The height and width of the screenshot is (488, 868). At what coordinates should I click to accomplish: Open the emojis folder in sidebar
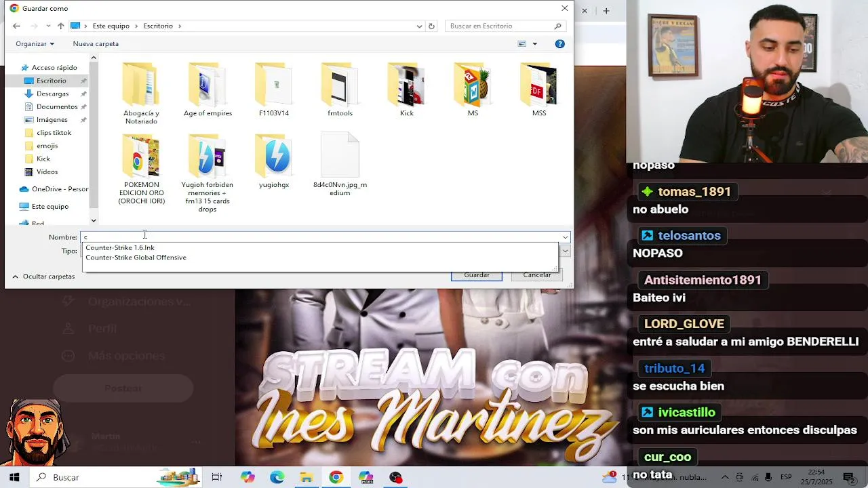47,146
